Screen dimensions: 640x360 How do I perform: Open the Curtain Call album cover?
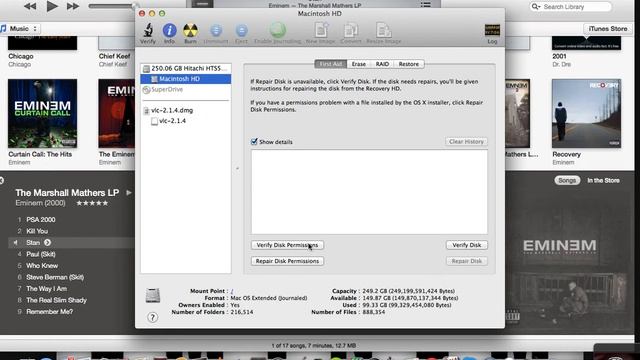(x=42, y=113)
